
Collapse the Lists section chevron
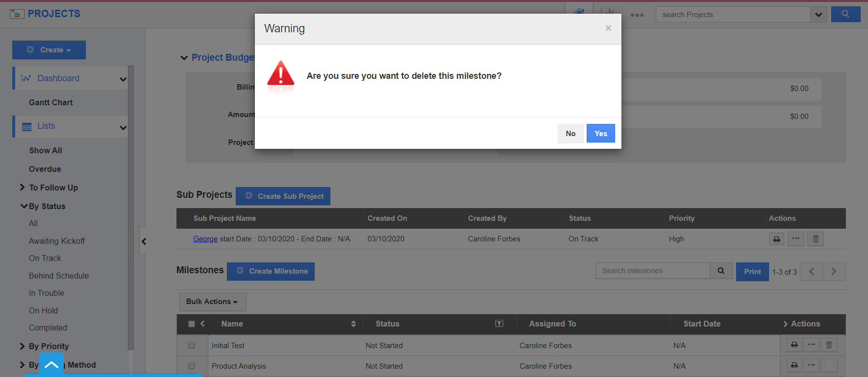(x=123, y=127)
